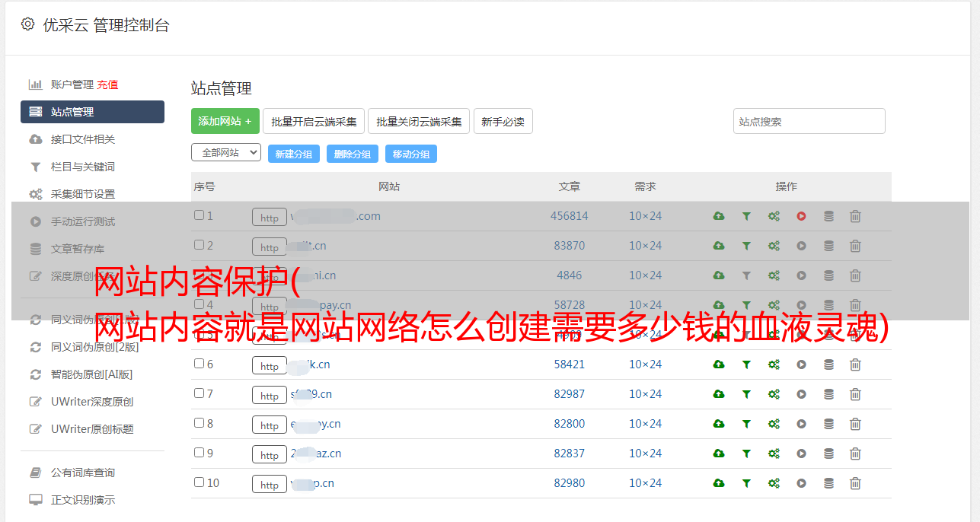
Task: Tick the checkbox for site row 2
Action: pyautogui.click(x=200, y=245)
